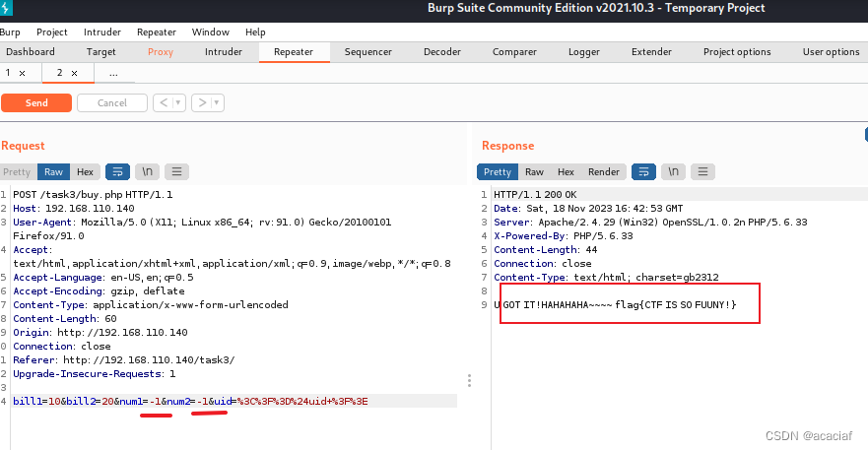Viewport: 868px width, 450px height.
Task: Toggle word wrap icon in Request panel
Action: point(117,172)
